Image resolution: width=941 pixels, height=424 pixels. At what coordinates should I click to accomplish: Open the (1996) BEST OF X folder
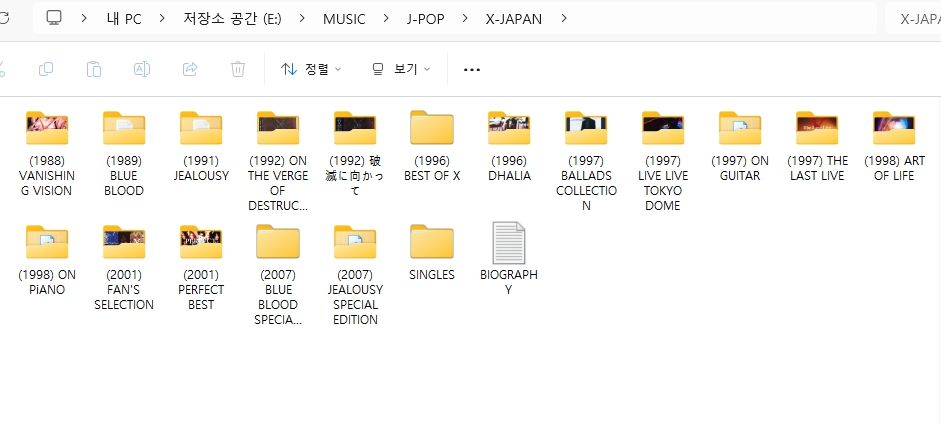click(x=432, y=146)
